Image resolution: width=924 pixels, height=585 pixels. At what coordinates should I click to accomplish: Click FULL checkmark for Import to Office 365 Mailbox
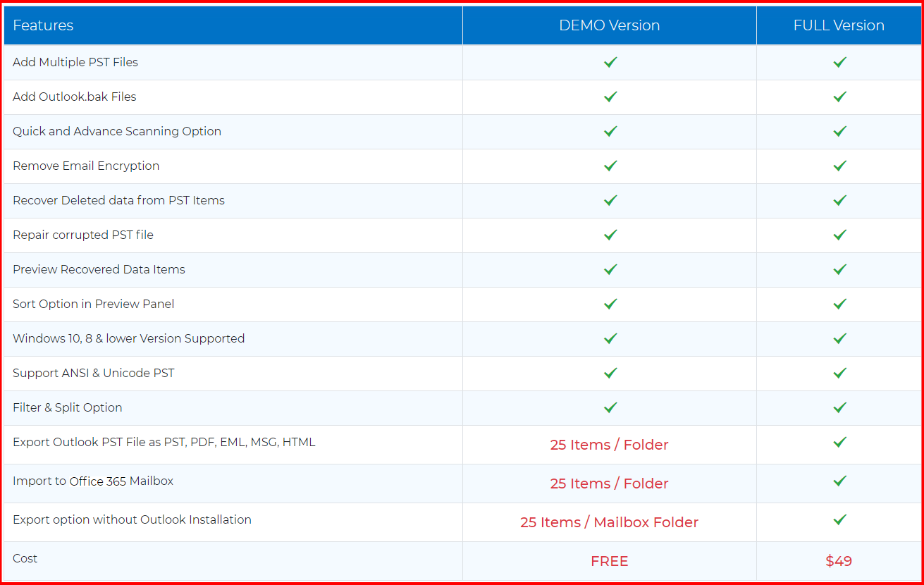tap(839, 481)
